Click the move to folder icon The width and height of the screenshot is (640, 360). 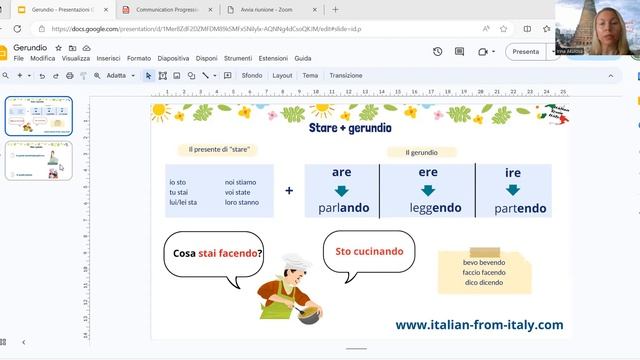coord(72,48)
